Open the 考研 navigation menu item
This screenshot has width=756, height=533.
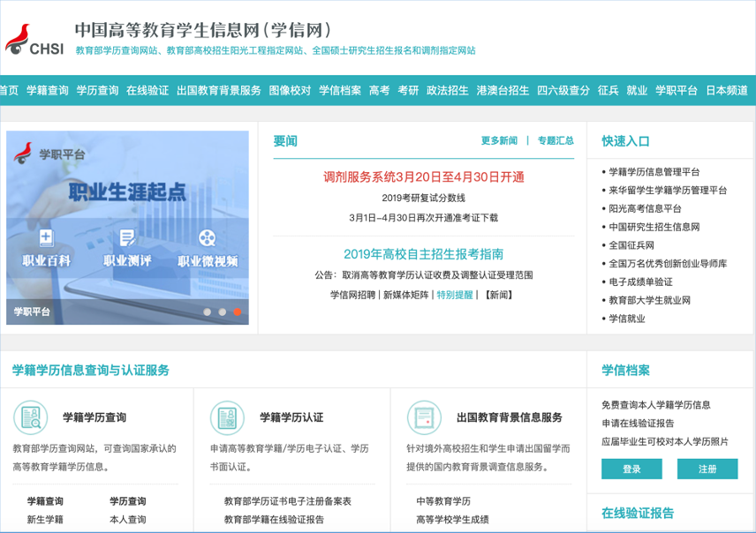coord(408,90)
